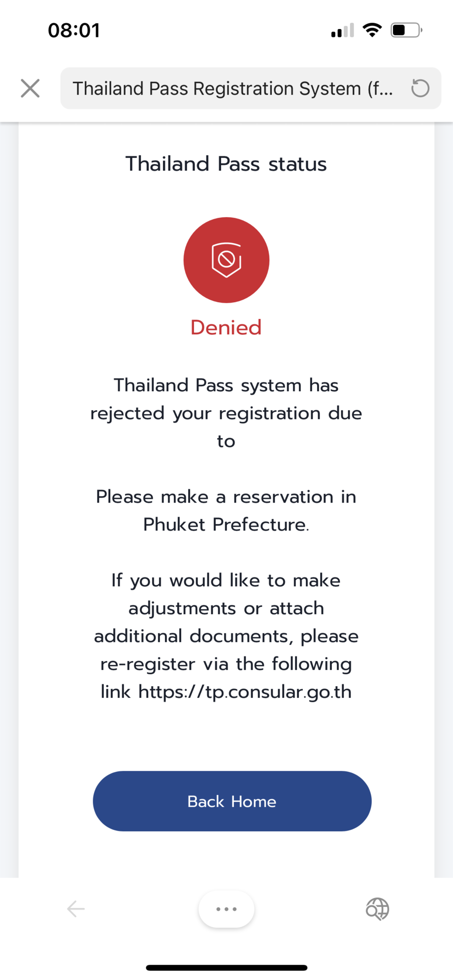
Task: Tap the red "Denied" status label
Action: point(226,328)
